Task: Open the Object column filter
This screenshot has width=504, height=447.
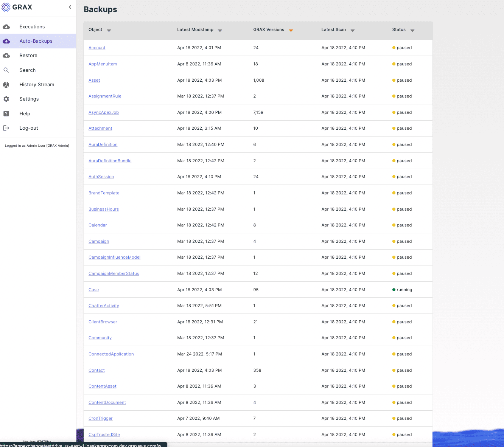Action: coord(109,30)
